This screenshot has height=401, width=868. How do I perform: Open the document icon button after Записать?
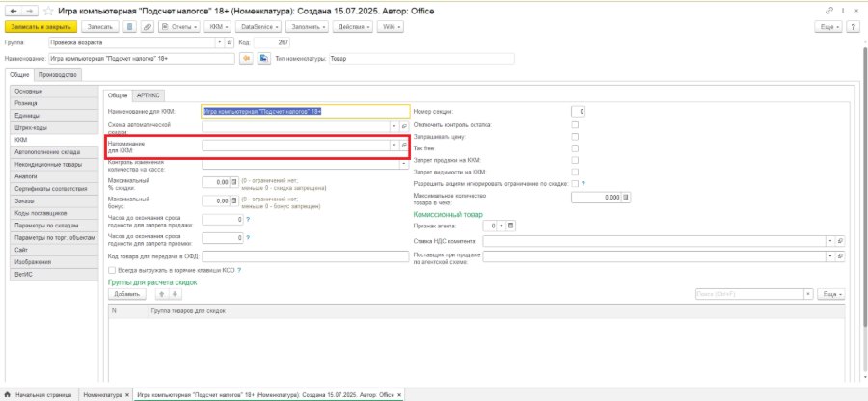coord(129,27)
